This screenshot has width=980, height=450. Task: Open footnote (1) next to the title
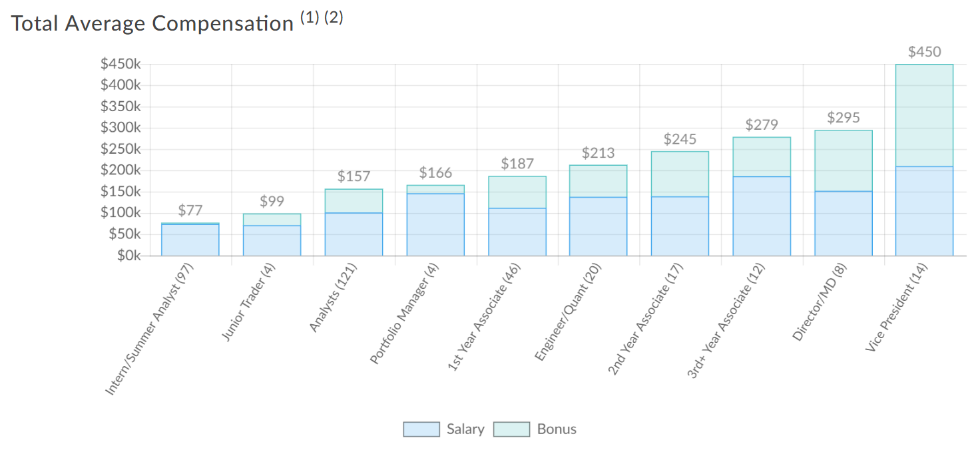(x=310, y=19)
